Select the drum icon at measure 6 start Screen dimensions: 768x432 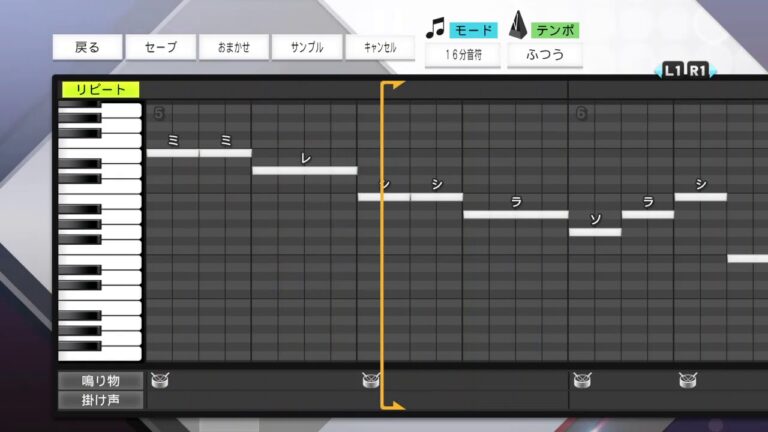pyautogui.click(x=582, y=380)
